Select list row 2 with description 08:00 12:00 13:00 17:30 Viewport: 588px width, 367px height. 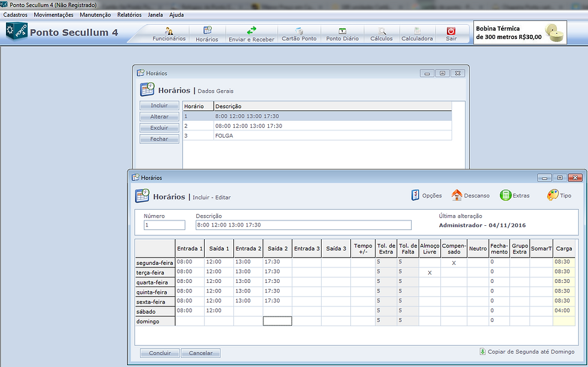click(317, 126)
